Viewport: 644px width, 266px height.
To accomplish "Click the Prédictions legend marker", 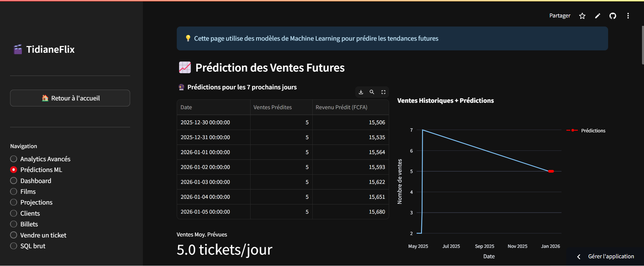I will (x=572, y=130).
